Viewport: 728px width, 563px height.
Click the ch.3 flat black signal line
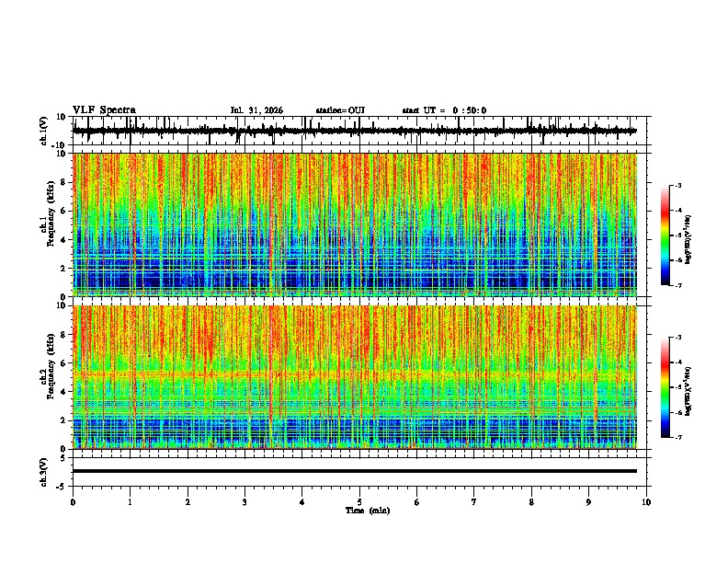click(354, 471)
